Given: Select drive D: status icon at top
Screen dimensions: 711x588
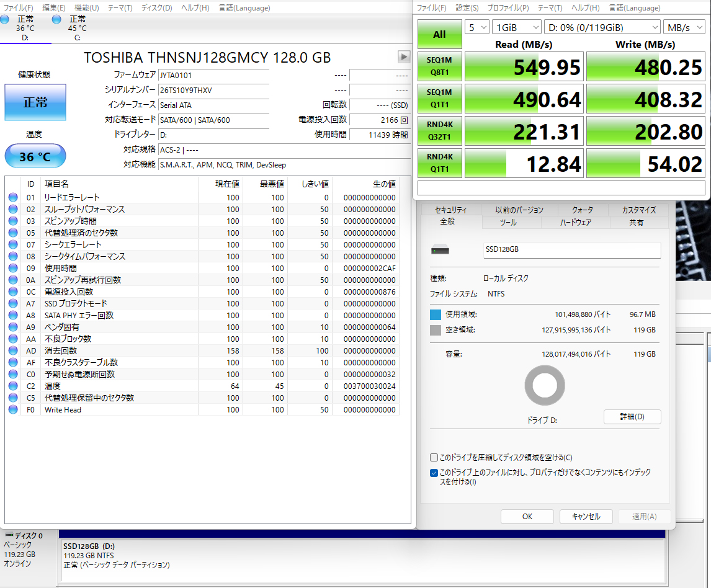Looking at the screenshot, I should 6,20.
